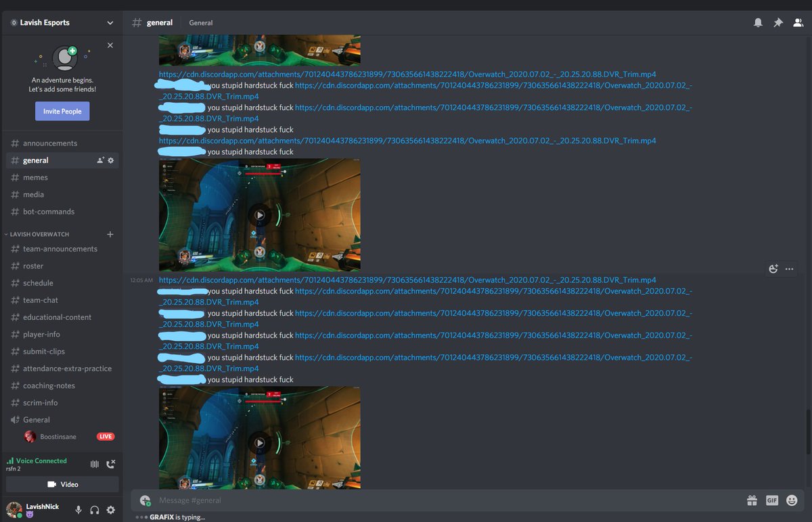Screen dimensions: 812x522
Task: Toggle headphones deafen
Action: tap(95, 510)
